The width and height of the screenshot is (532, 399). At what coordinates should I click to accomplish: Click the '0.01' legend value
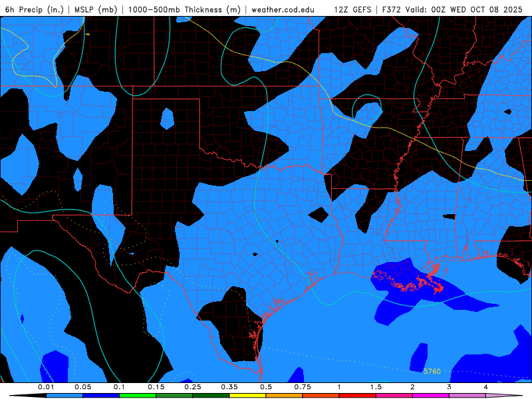(x=46, y=387)
